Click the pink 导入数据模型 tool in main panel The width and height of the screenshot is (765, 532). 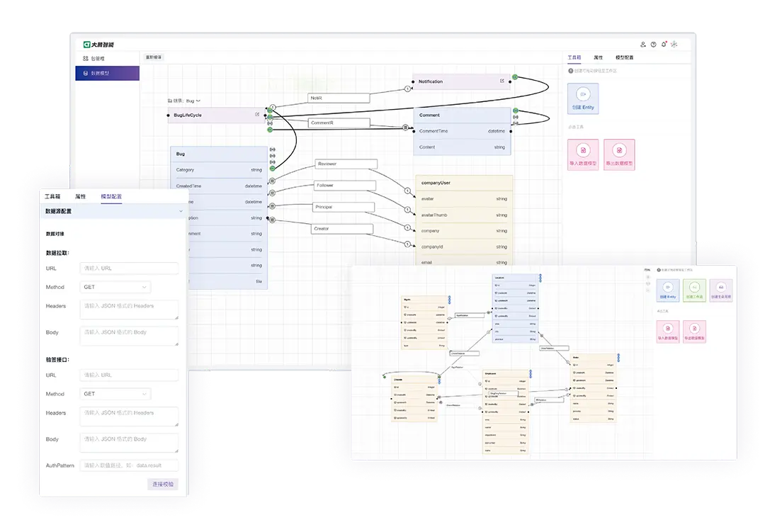583,154
